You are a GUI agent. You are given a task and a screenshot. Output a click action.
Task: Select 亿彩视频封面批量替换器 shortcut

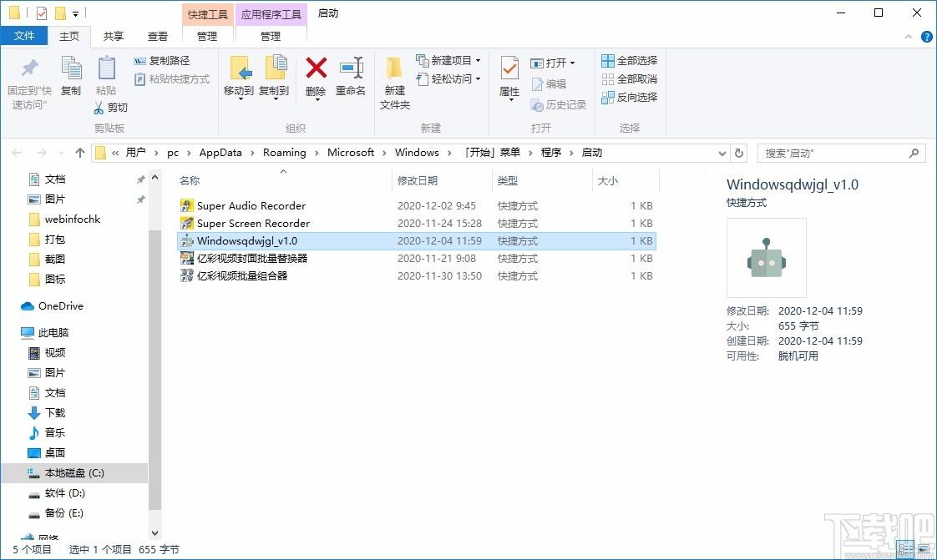tap(417, 259)
